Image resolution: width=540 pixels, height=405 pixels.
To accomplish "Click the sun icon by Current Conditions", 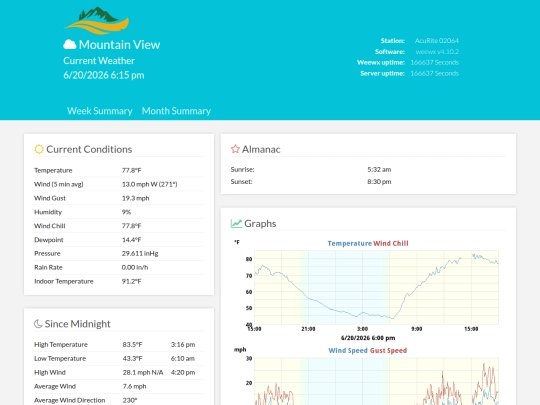I will 39,149.
